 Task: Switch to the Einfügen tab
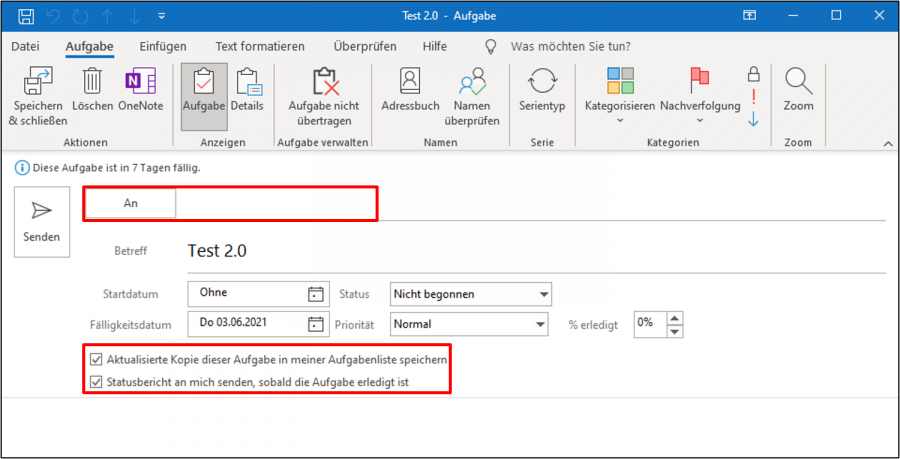pos(163,46)
